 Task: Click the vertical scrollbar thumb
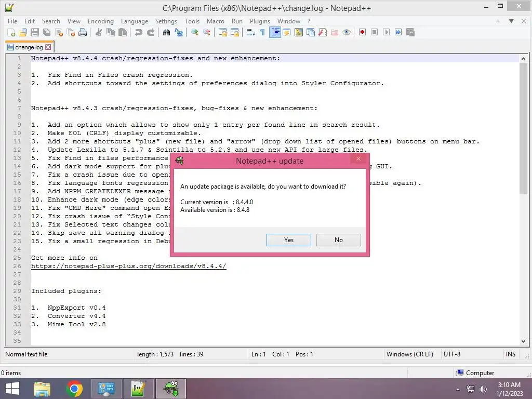point(523,128)
